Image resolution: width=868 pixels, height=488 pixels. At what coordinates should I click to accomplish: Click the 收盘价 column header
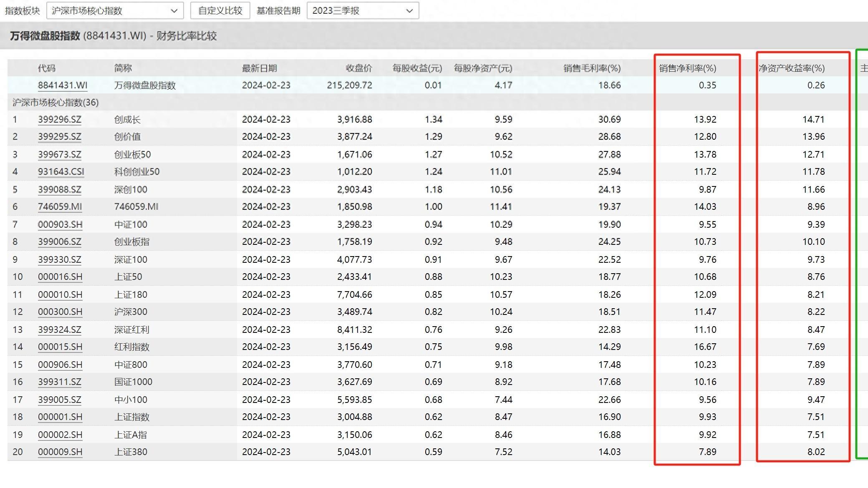(358, 68)
